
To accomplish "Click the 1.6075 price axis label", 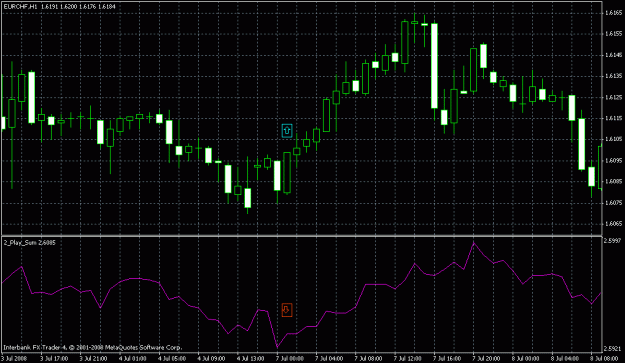I will 613,202.
